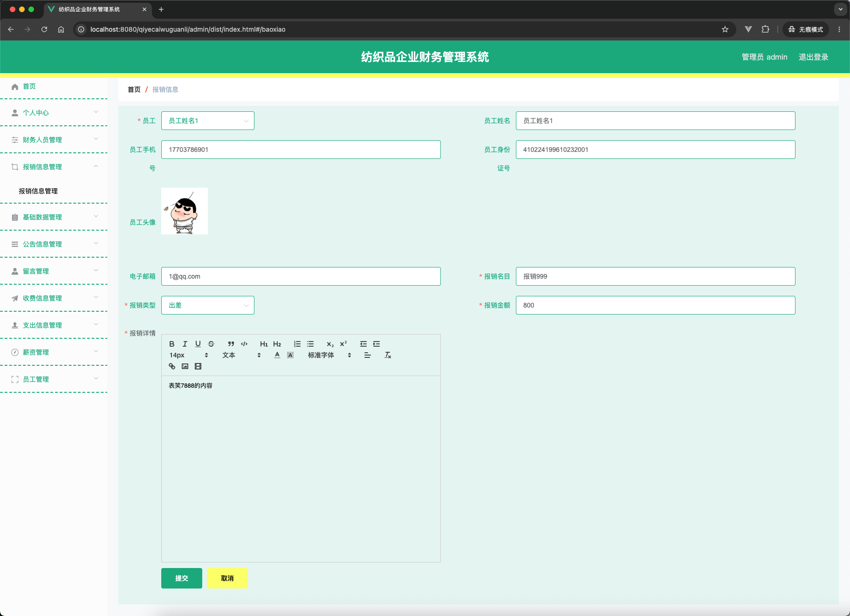Insert an image in editor
Viewport: 850px width, 616px height.
pyautogui.click(x=185, y=366)
